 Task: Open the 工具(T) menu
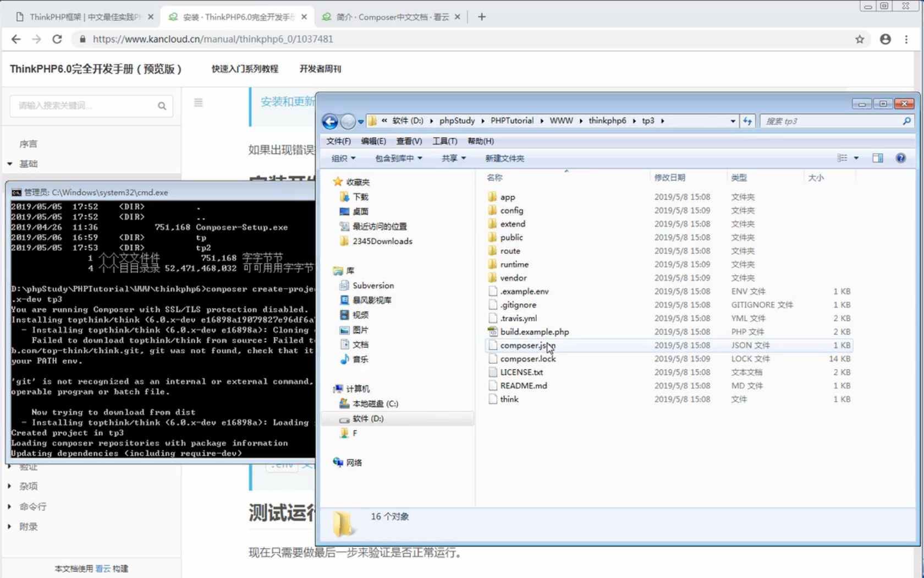(445, 141)
